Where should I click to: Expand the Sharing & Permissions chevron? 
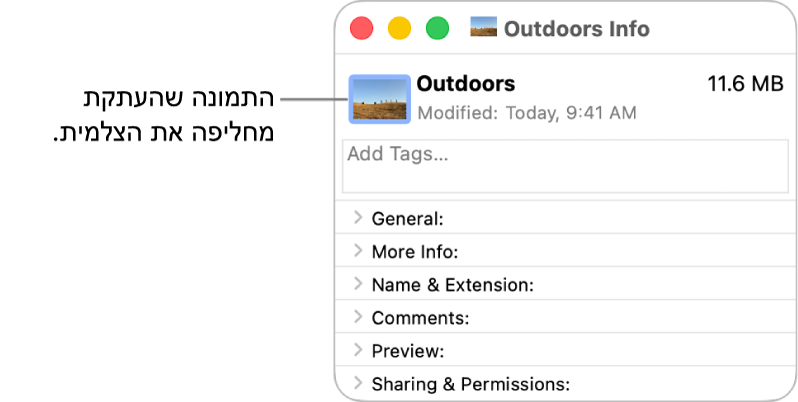(x=358, y=383)
